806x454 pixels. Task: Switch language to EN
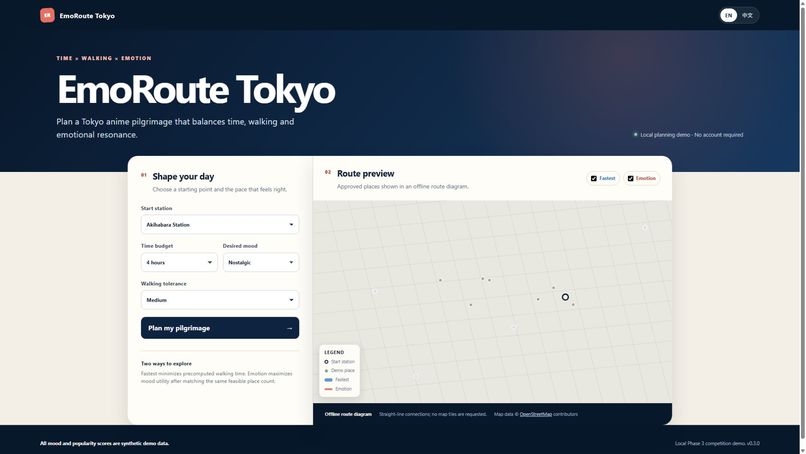pyautogui.click(x=728, y=15)
